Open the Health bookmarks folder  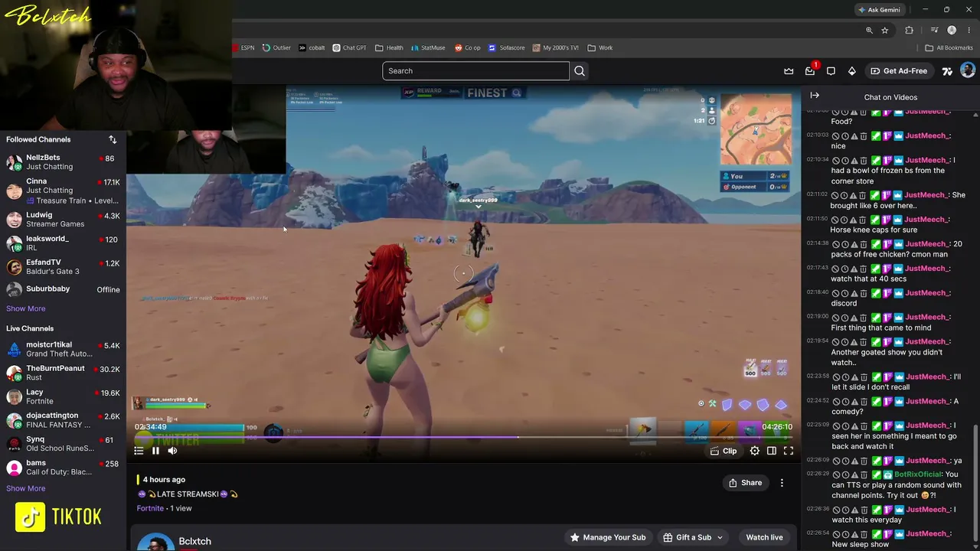(x=389, y=47)
